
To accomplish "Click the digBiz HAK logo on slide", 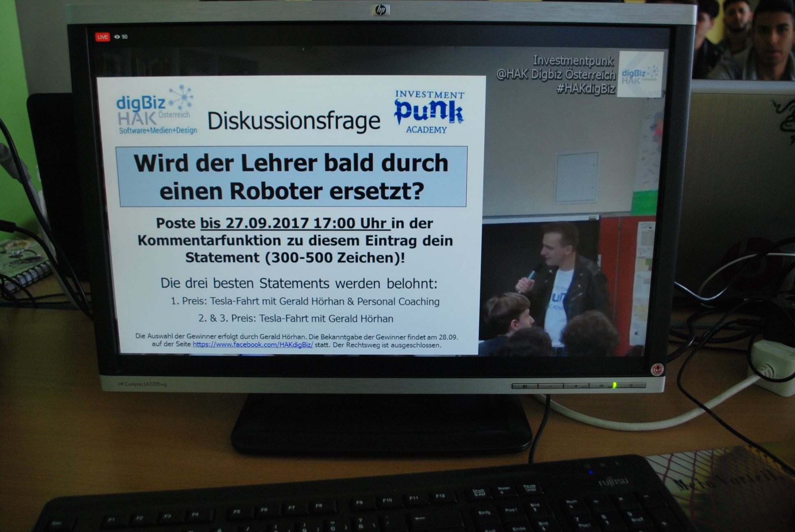I will tap(156, 110).
